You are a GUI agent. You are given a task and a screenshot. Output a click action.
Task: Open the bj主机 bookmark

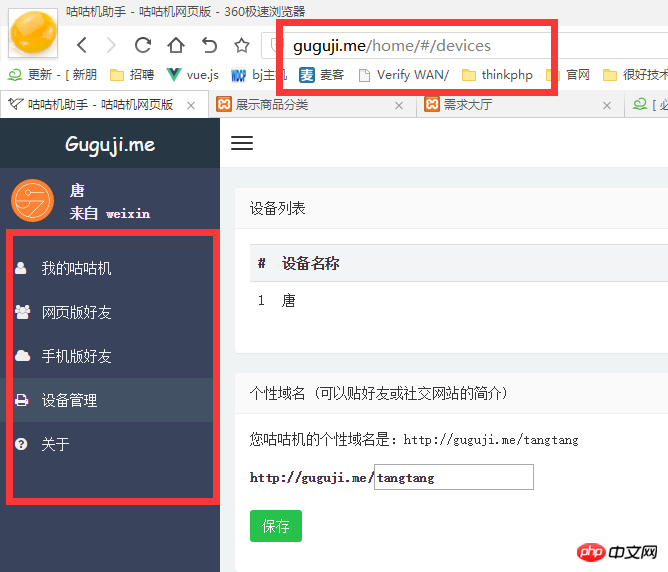point(259,75)
